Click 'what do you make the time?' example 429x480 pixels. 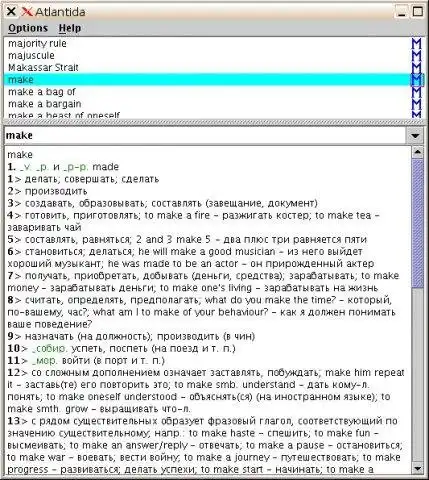pyautogui.click(x=270, y=300)
